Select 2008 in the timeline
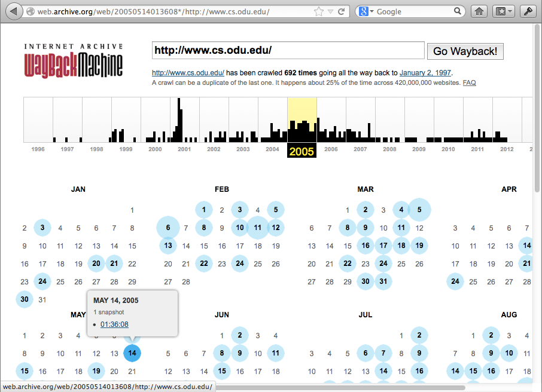 tap(389, 149)
